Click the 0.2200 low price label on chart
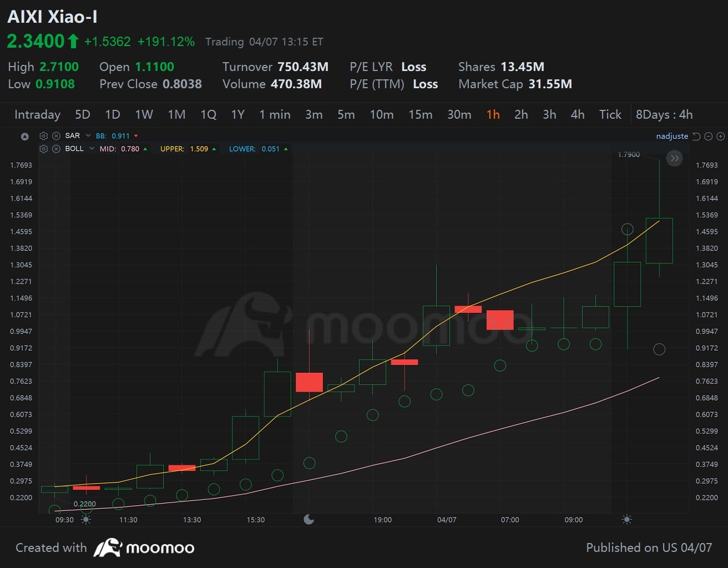Screen dimensions: 728x568 click(85, 504)
